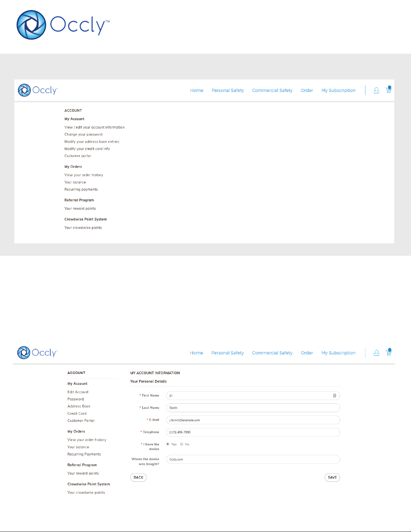Open Modify your credit card info link
Screen dimensions: 411x532
tap(87, 149)
